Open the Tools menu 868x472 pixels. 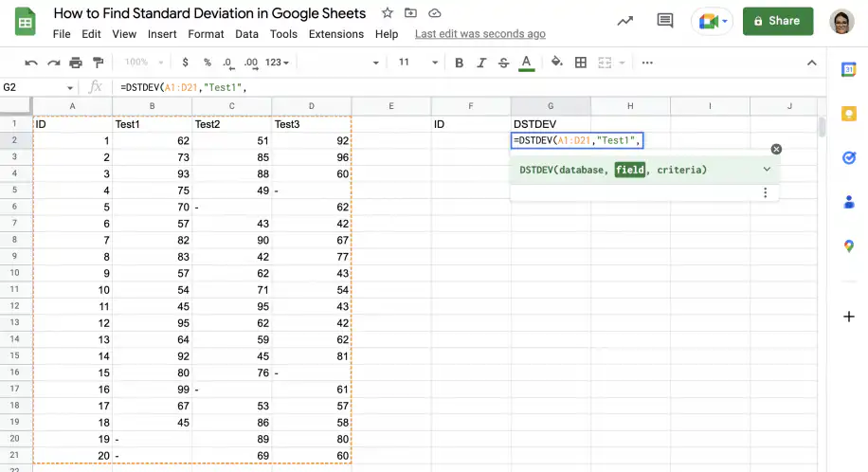283,34
